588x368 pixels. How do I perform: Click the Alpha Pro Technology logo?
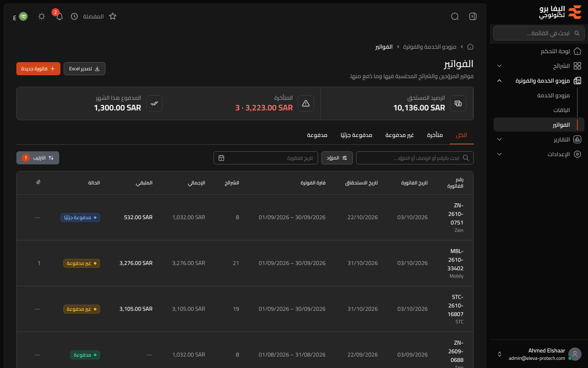tap(560, 12)
